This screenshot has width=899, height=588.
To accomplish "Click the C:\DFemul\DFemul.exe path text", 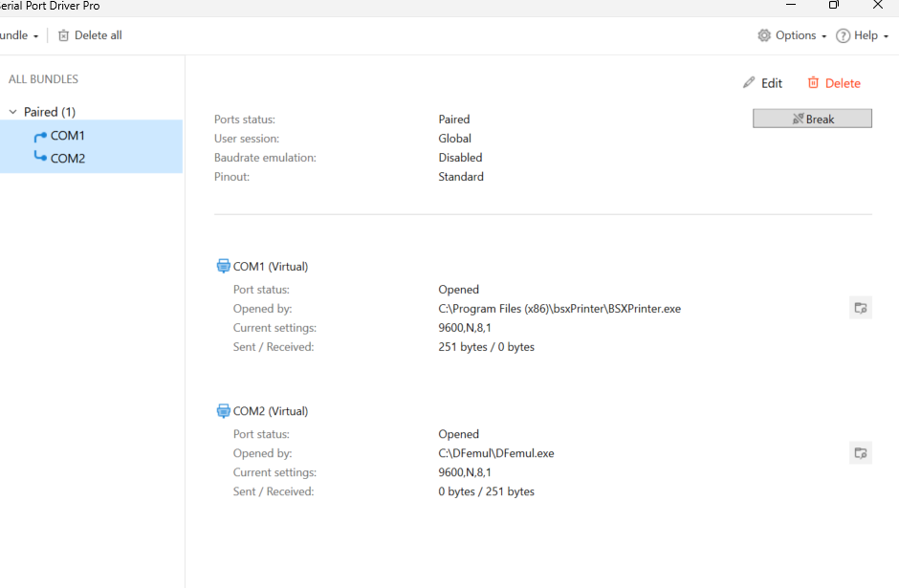I will click(x=496, y=453).
